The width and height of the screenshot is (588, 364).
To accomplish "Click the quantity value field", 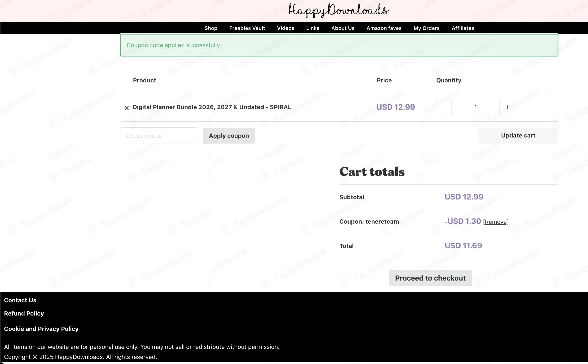I will (x=476, y=107).
